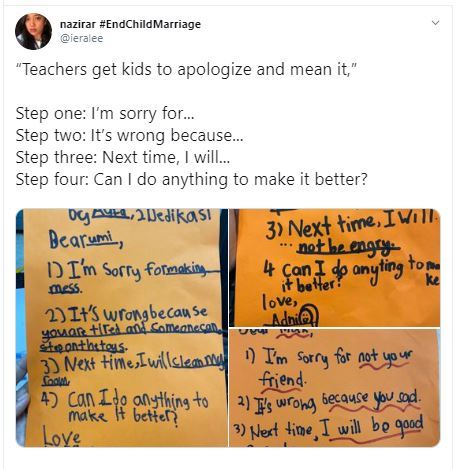
Task: Click the 'Step one: I'm sorry for...' line
Action: point(105,114)
